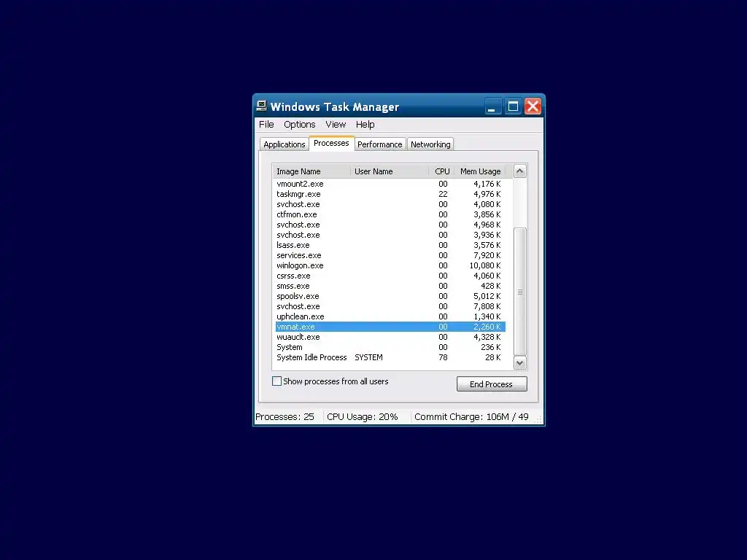Image resolution: width=747 pixels, height=560 pixels.
Task: Select the smss.exe process
Action: 390,286
